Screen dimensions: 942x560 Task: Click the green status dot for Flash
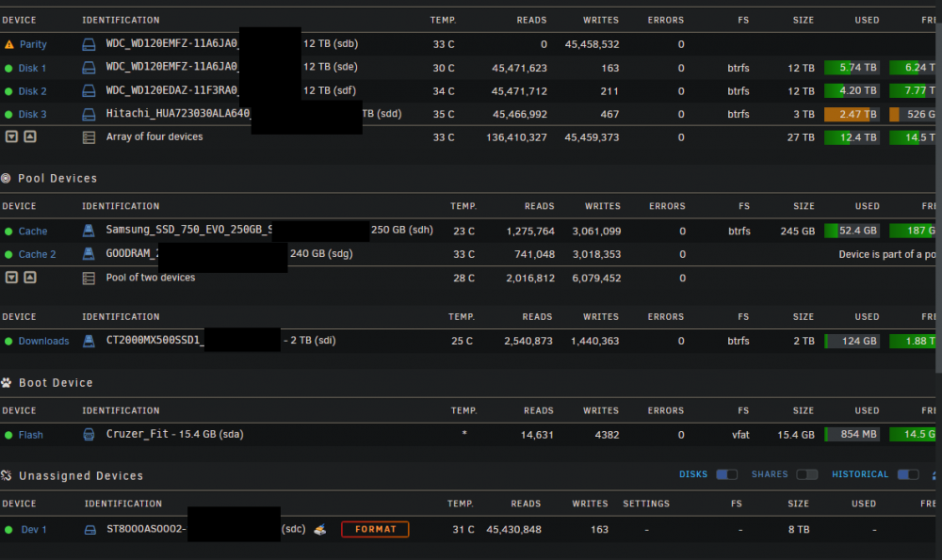(8, 435)
